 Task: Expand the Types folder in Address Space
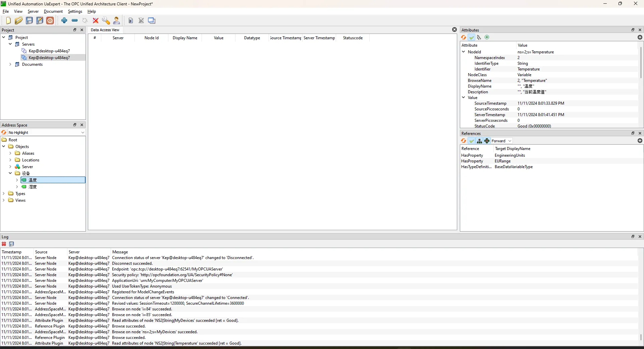[x=4, y=194]
